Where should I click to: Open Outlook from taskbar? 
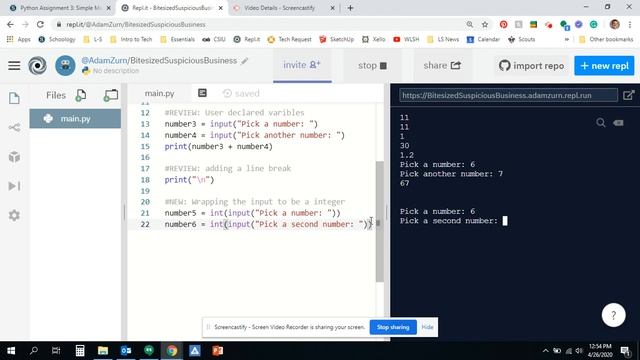coord(126,351)
